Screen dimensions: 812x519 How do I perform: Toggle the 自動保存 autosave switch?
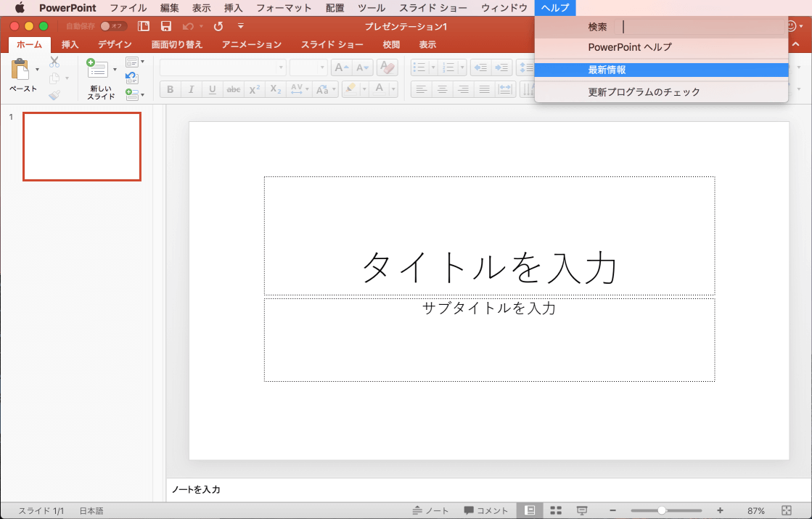click(x=114, y=26)
